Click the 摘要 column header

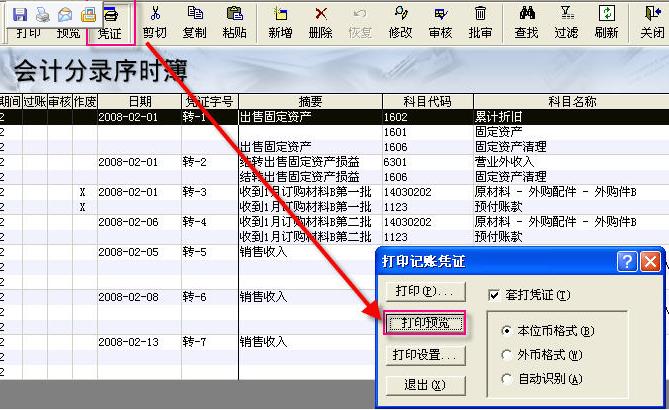tap(310, 102)
